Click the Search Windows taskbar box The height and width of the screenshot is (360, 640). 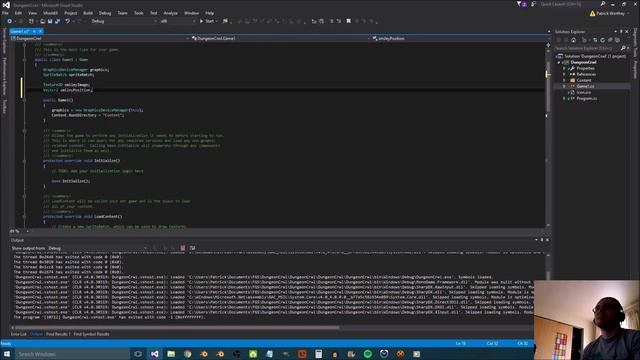[72, 354]
